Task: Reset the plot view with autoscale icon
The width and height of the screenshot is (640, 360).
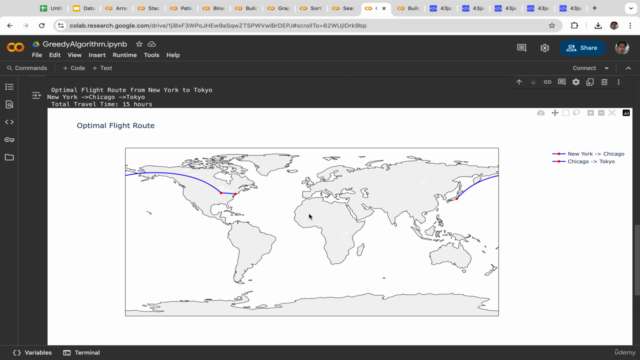Action: click(612, 113)
